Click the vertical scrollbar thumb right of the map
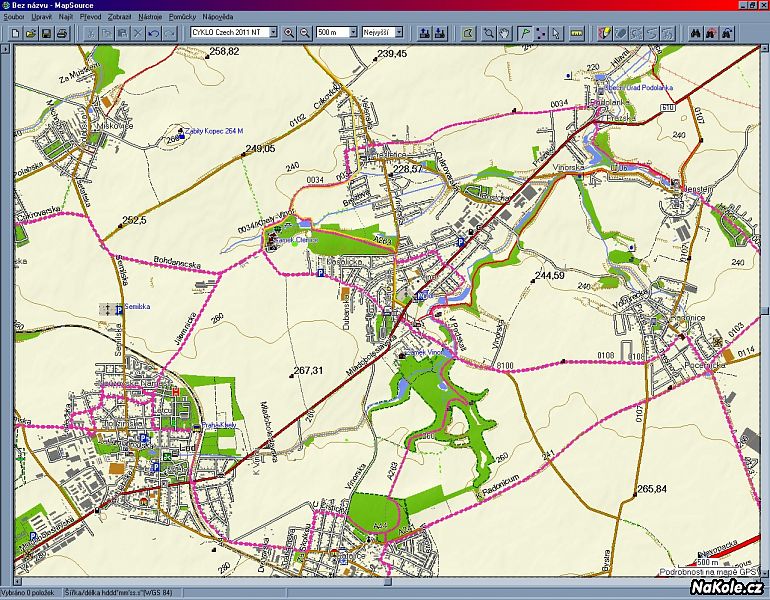Image resolution: width=770 pixels, height=600 pixels. [x=765, y=311]
